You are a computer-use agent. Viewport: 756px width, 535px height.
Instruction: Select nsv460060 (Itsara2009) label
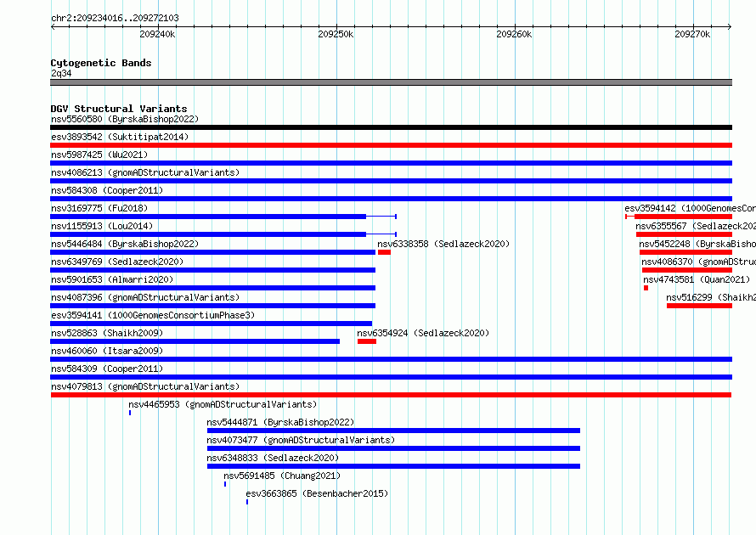pyautogui.click(x=107, y=351)
